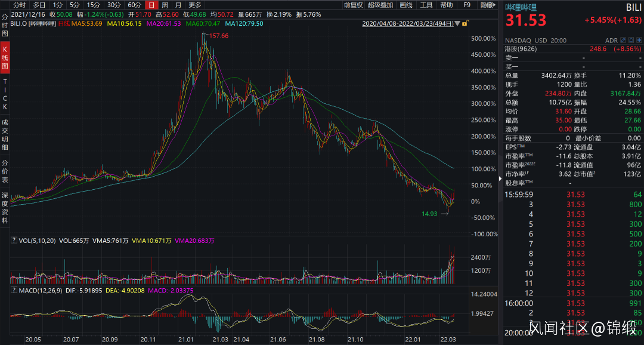Click the BILI.O[哔哩哔哩] chart title

(x=33, y=24)
